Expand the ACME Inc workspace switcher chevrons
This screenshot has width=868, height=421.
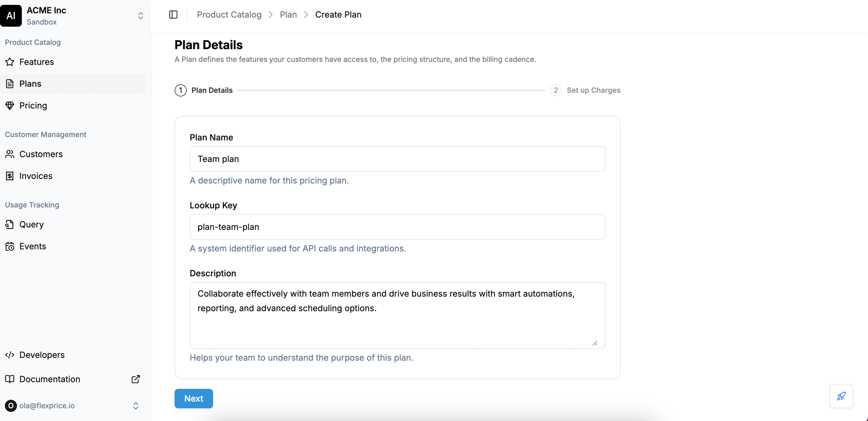141,16
